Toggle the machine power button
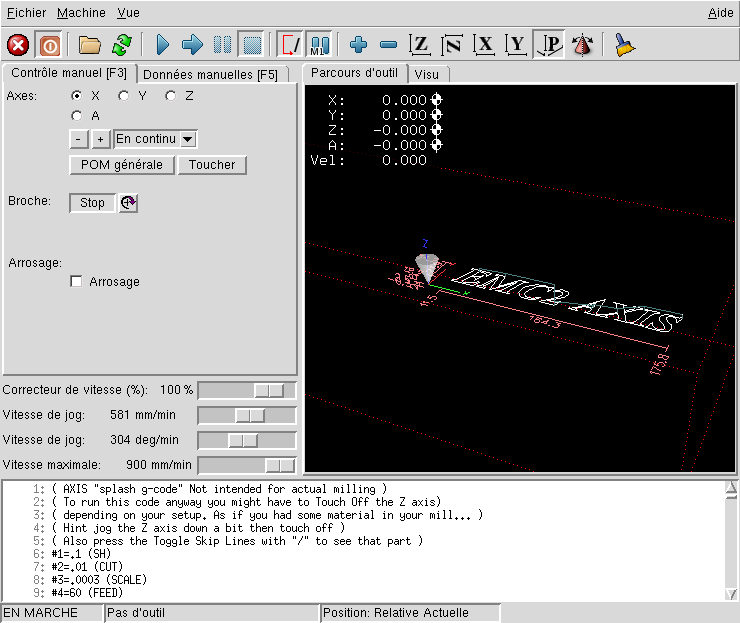 pos(49,45)
